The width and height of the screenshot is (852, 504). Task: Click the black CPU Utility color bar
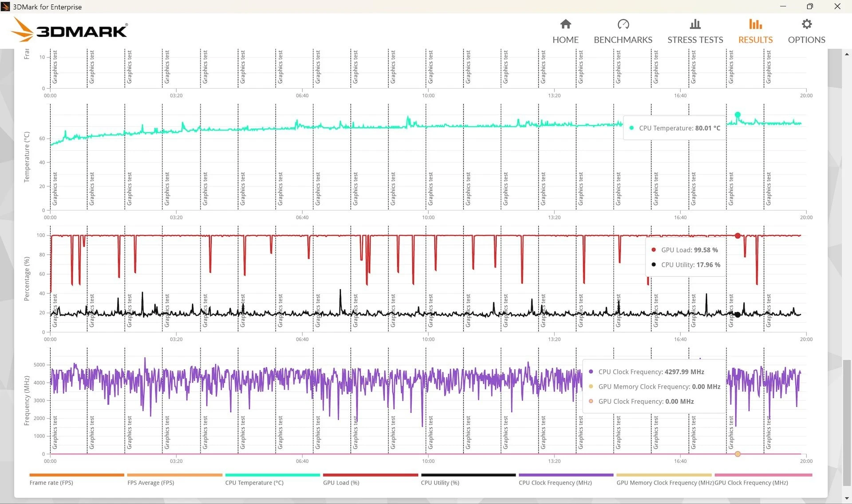468,475
